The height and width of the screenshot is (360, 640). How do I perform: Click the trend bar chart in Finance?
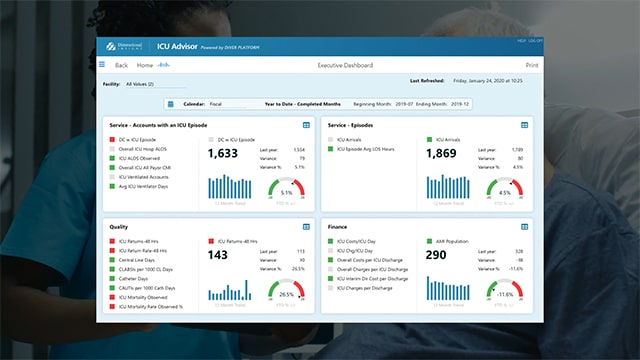pyautogui.click(x=448, y=288)
